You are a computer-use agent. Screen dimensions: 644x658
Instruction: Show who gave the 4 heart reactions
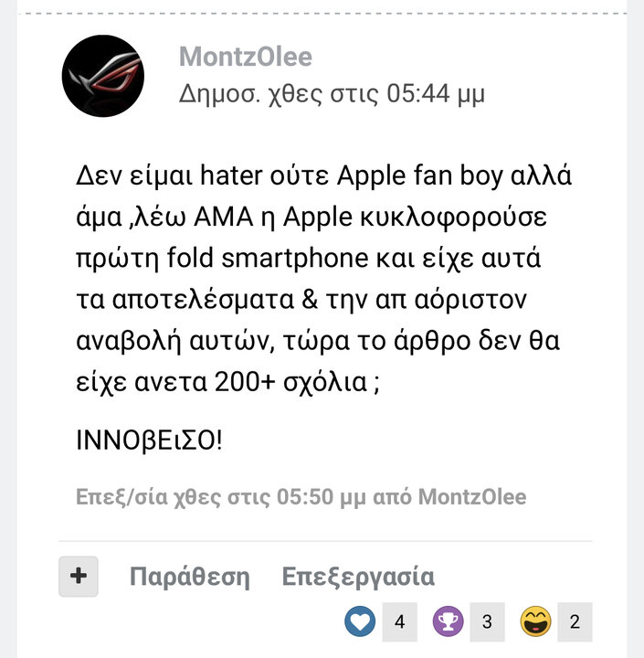point(399,622)
